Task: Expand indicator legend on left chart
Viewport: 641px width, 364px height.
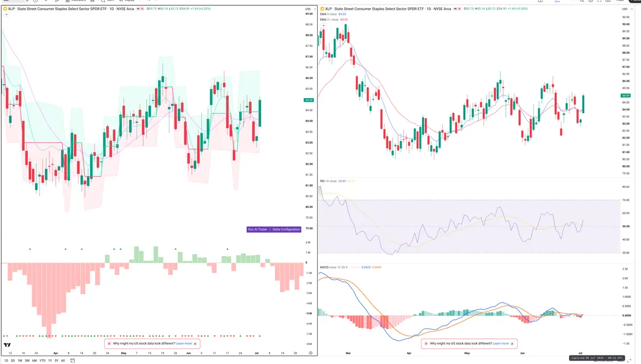Action: point(6,14)
